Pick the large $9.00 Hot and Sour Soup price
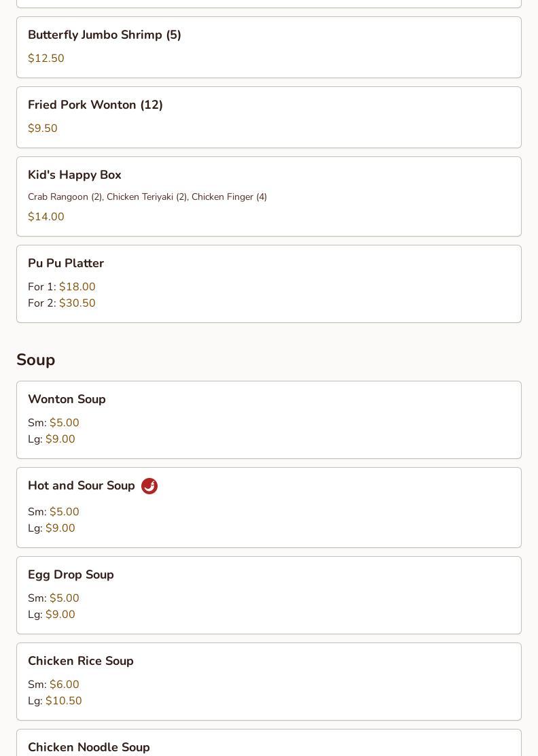The height and width of the screenshot is (756, 538). click(60, 528)
